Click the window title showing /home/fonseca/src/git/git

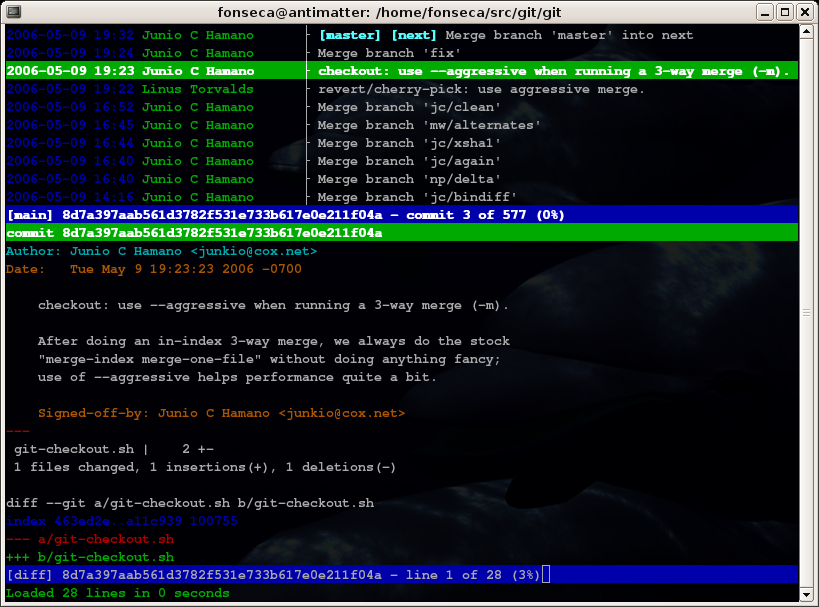pos(409,12)
